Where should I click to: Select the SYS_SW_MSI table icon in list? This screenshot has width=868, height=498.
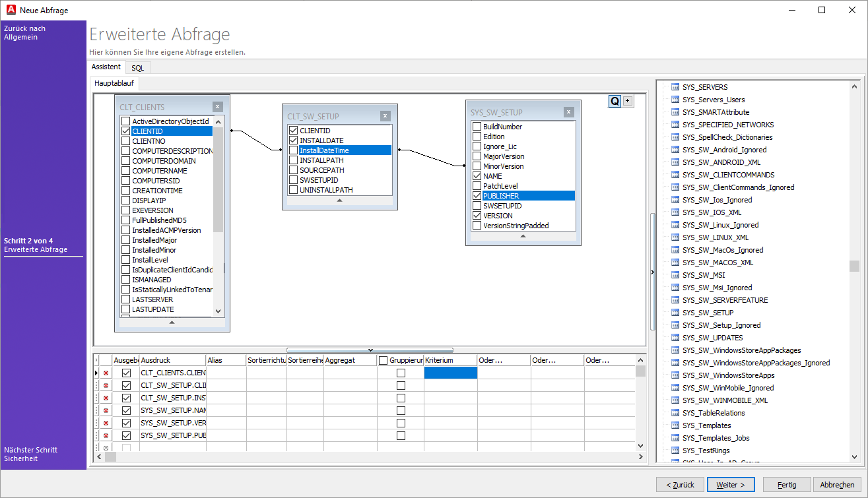(x=675, y=275)
